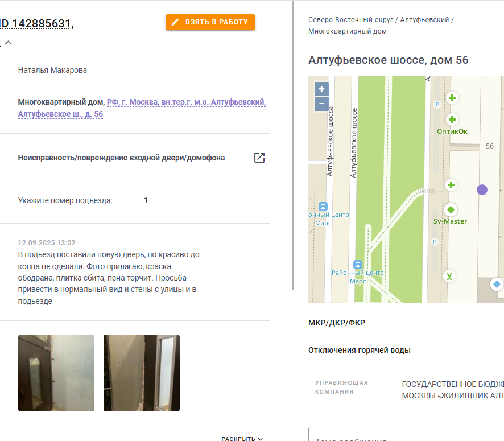The image size is (504, 441).
Task: Open the Алтуфьевский breadcrumb item
Action: [x=424, y=19]
